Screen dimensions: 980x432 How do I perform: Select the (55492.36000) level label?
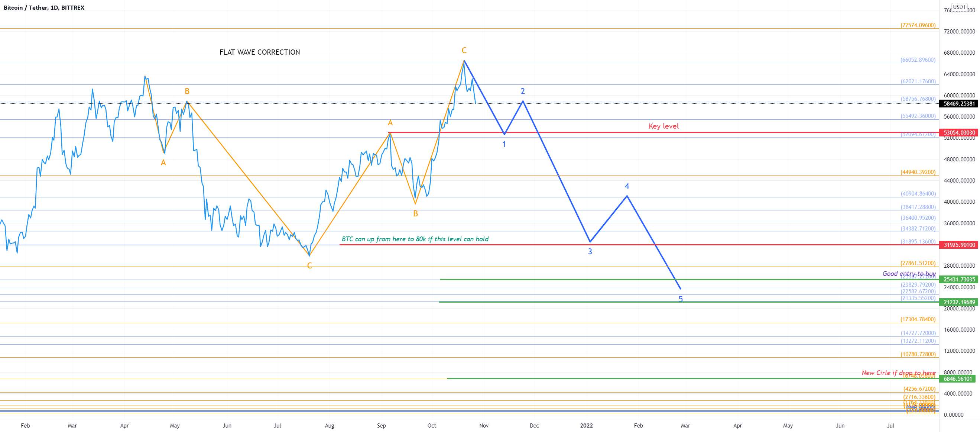[918, 116]
